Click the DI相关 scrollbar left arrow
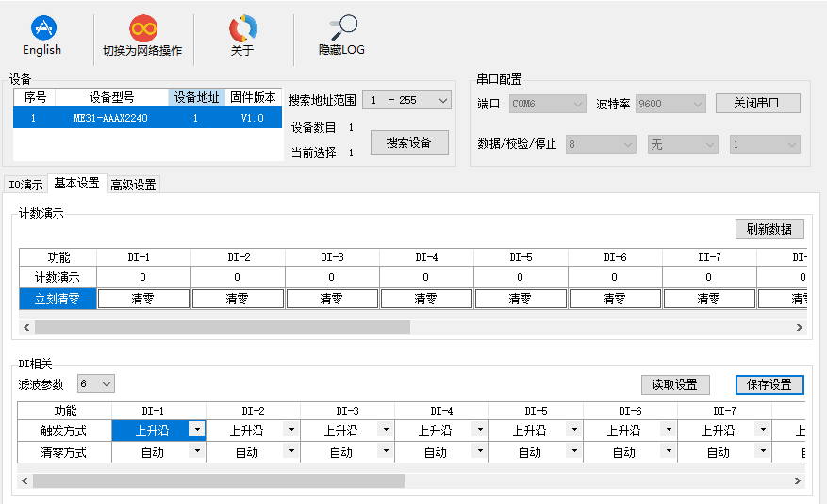Image resolution: width=827 pixels, height=504 pixels. 25,480
